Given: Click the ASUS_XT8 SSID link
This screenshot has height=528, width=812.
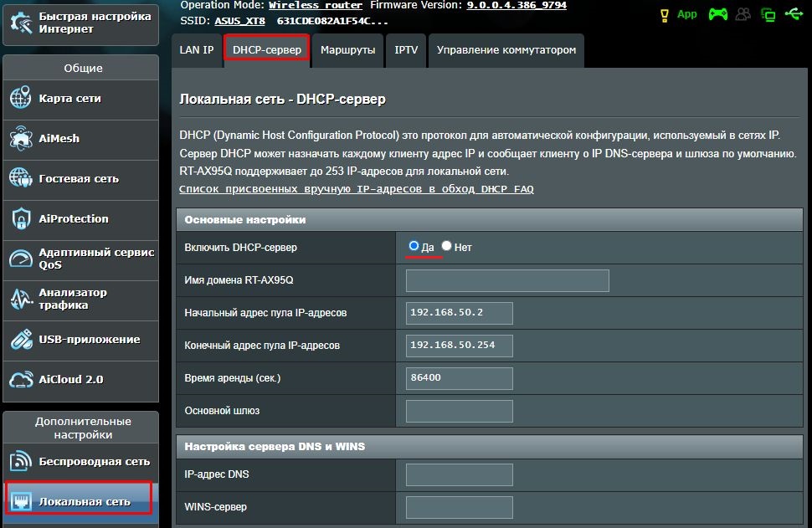Looking at the screenshot, I should (239, 21).
